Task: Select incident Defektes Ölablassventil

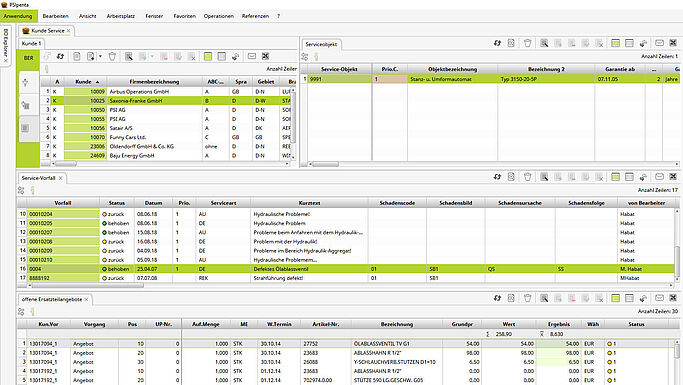Action: click(346, 269)
